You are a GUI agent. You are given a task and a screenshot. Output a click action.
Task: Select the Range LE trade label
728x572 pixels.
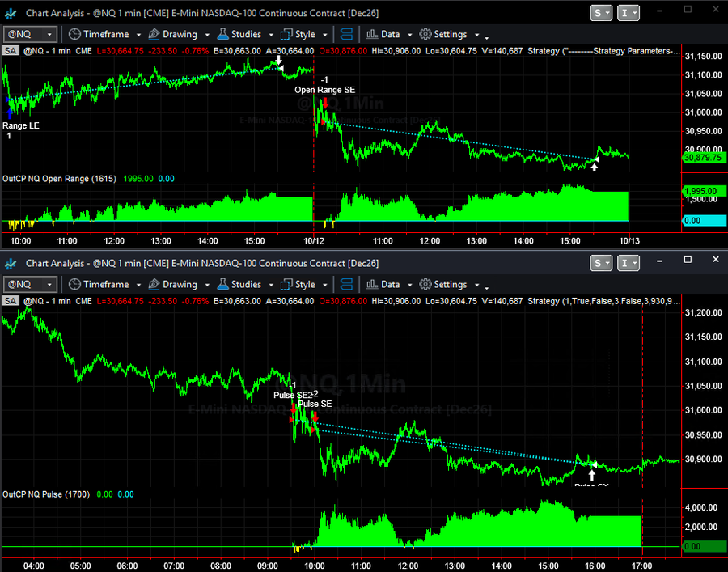pos(21,126)
